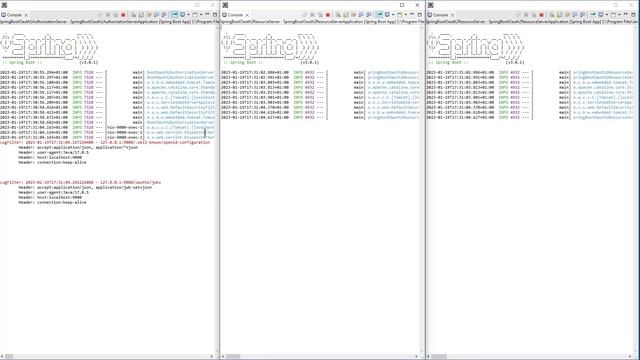Maximize the Console view in middle window
This screenshot has width=640, height=360.
pyautogui.click(x=420, y=15)
